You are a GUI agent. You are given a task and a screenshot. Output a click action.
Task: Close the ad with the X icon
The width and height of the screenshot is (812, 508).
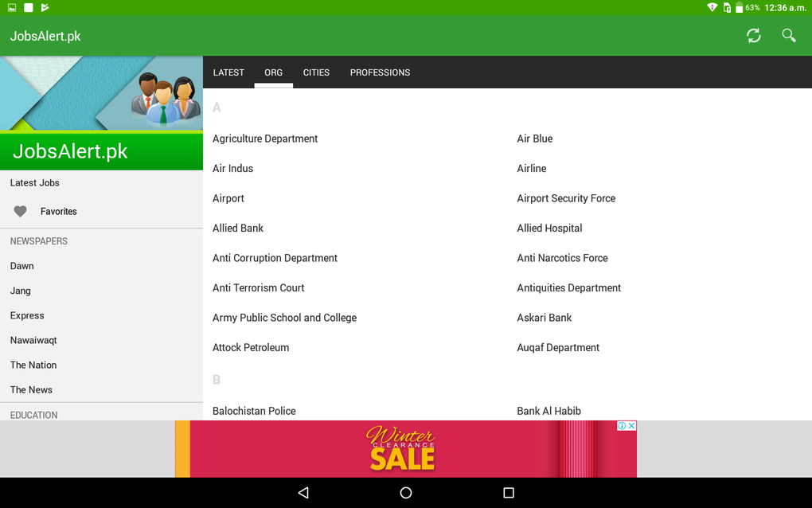pos(632,426)
